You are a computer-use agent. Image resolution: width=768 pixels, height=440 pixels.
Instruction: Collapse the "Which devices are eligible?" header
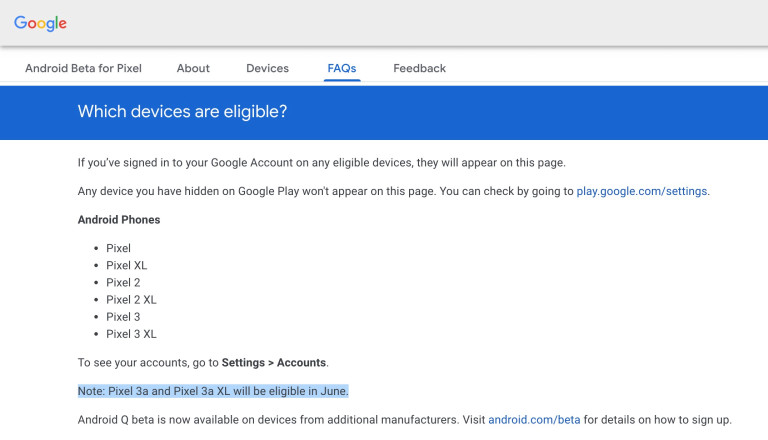point(182,112)
